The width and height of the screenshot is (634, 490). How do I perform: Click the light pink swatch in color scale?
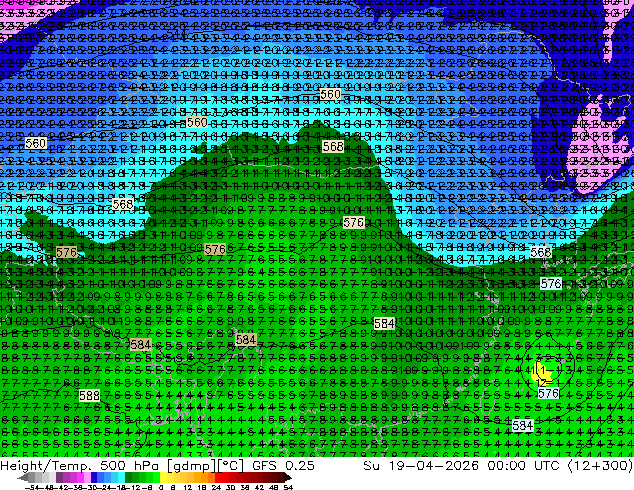pos(87,477)
